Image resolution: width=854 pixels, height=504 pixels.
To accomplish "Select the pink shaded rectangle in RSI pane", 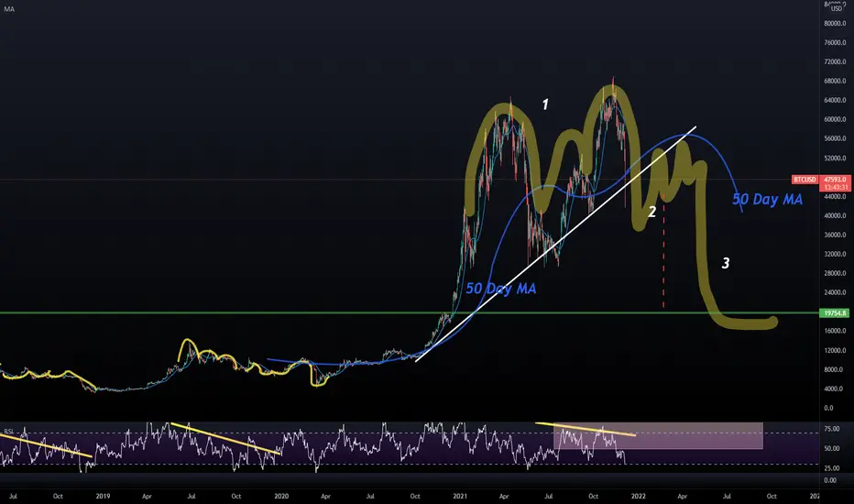I will pyautogui.click(x=658, y=436).
